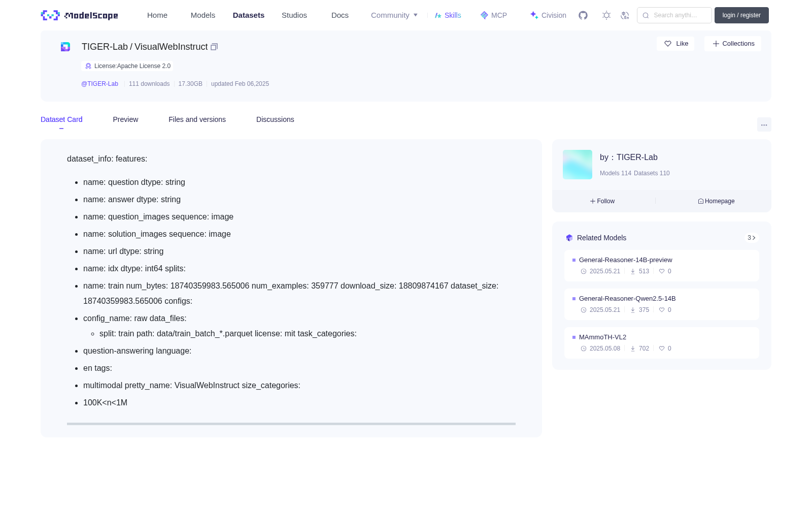Select the Dataset Card tab

[x=61, y=119]
